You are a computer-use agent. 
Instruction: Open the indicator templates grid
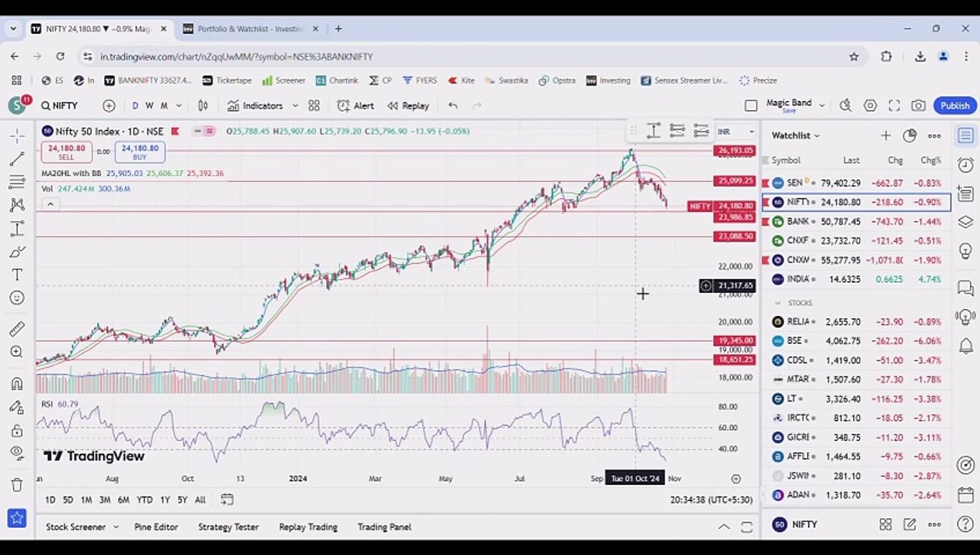[x=314, y=106]
